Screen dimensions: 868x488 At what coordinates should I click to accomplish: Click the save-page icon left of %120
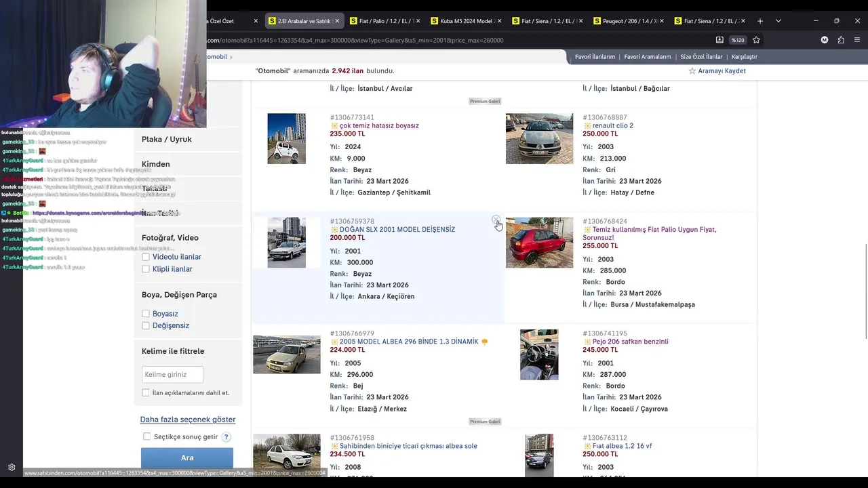tap(719, 40)
